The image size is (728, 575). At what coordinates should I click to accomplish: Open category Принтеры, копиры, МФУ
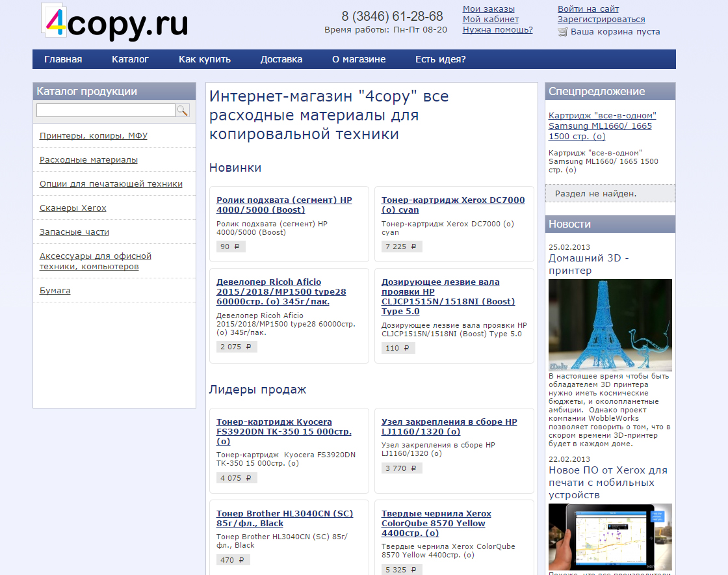[94, 136]
